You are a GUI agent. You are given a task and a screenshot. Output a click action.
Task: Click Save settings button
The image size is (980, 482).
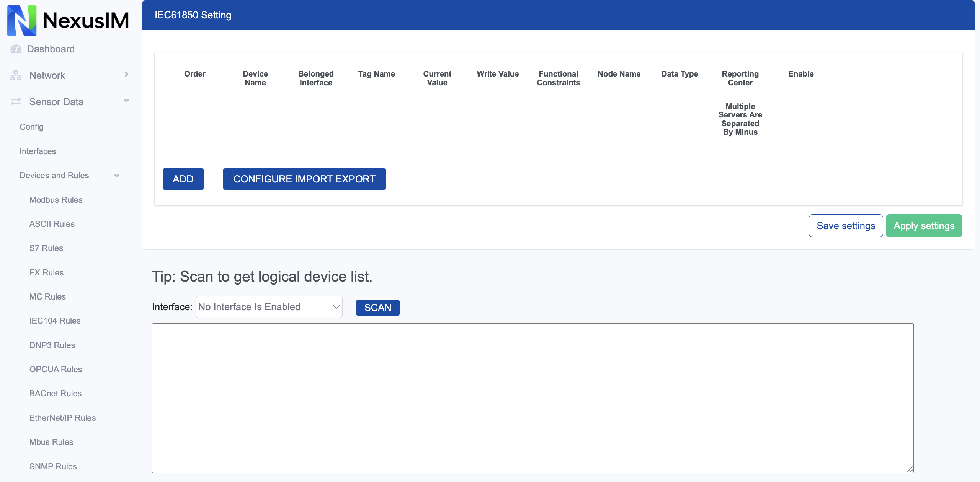pyautogui.click(x=846, y=226)
